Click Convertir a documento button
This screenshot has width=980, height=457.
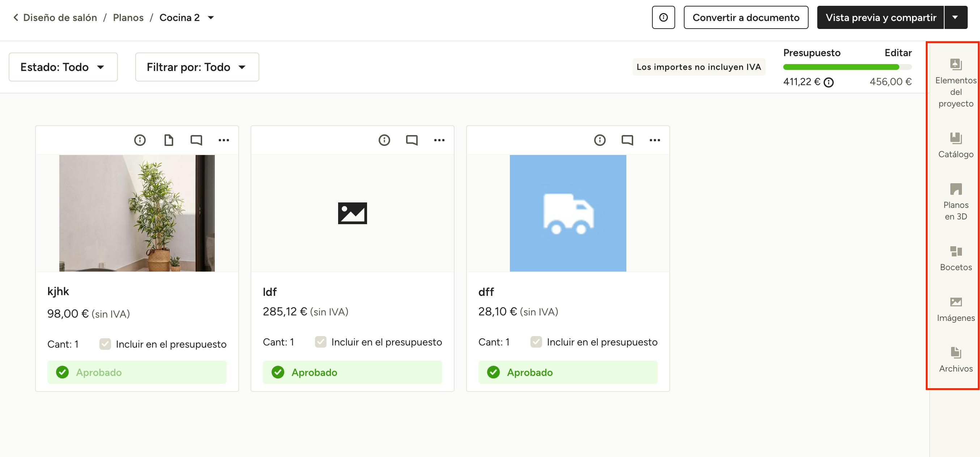[x=746, y=17]
